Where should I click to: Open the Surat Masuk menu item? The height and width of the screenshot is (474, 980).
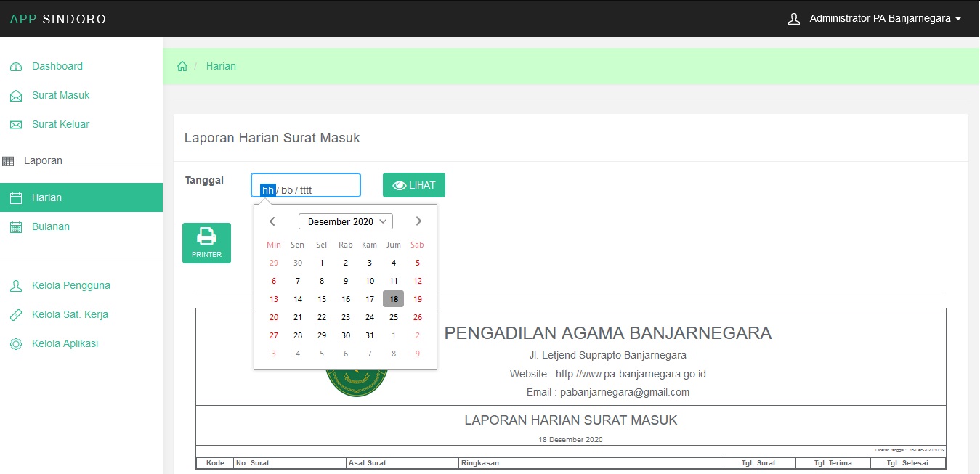click(x=60, y=95)
